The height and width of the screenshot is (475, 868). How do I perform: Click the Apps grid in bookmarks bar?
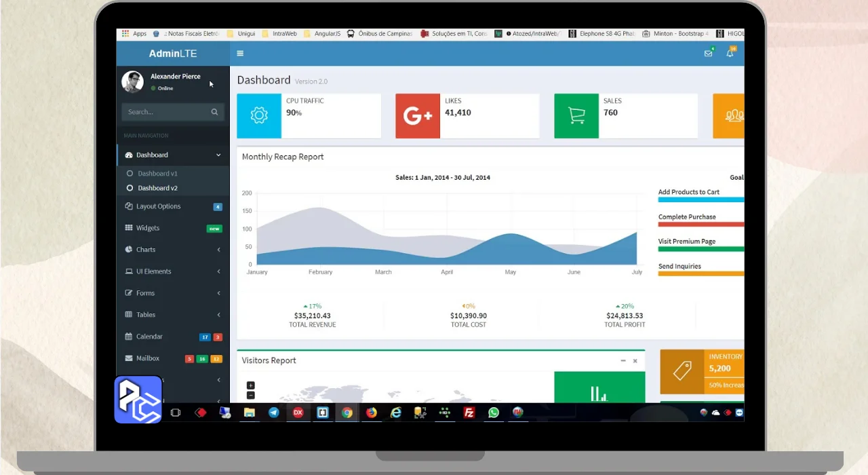click(x=125, y=33)
